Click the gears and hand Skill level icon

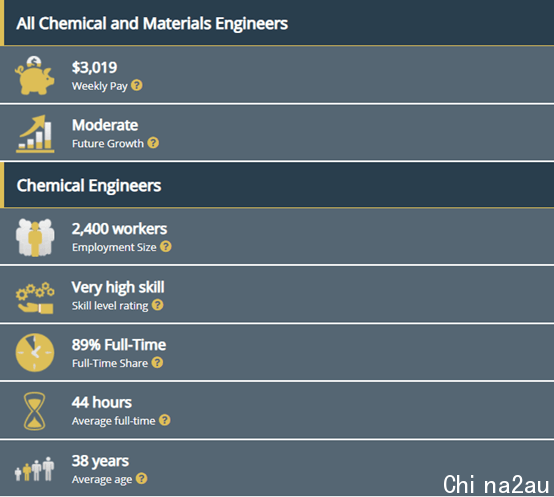[x=35, y=298]
